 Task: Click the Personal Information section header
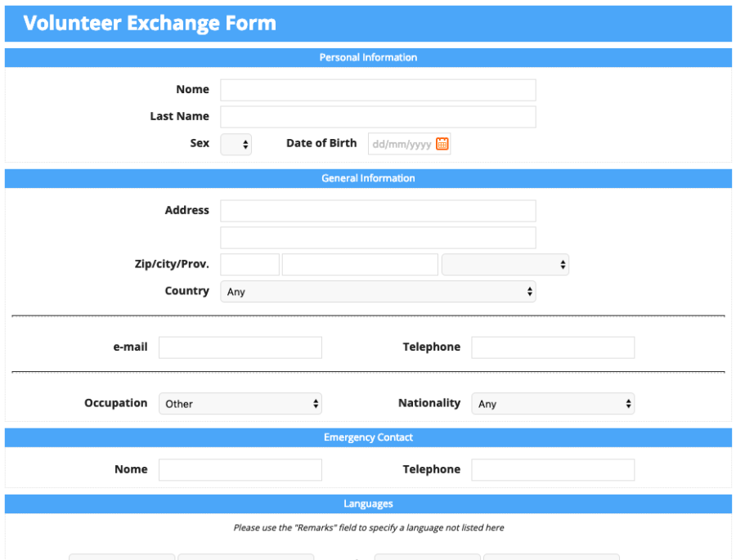click(368, 57)
